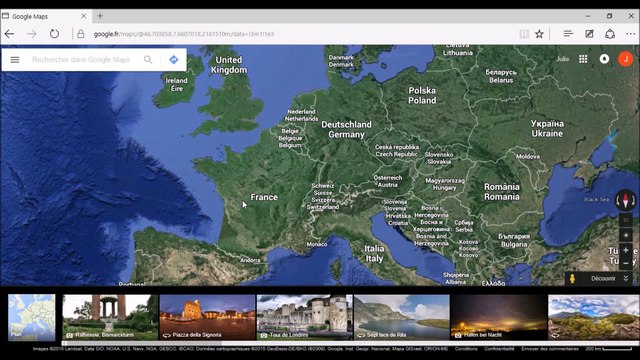Zoom in the map with plus

click(626, 250)
